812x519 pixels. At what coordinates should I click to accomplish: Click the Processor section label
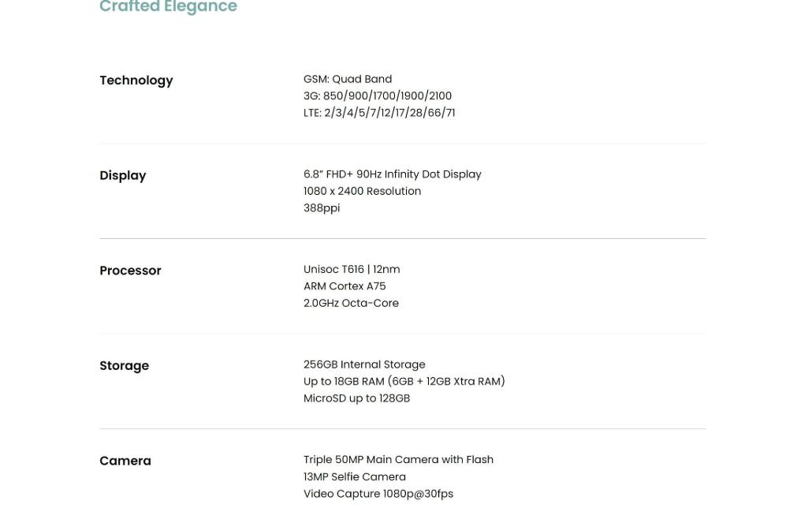coord(130,271)
